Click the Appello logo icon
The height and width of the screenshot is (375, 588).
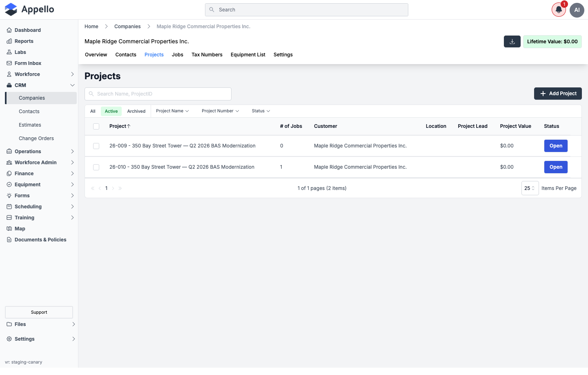click(x=11, y=9)
